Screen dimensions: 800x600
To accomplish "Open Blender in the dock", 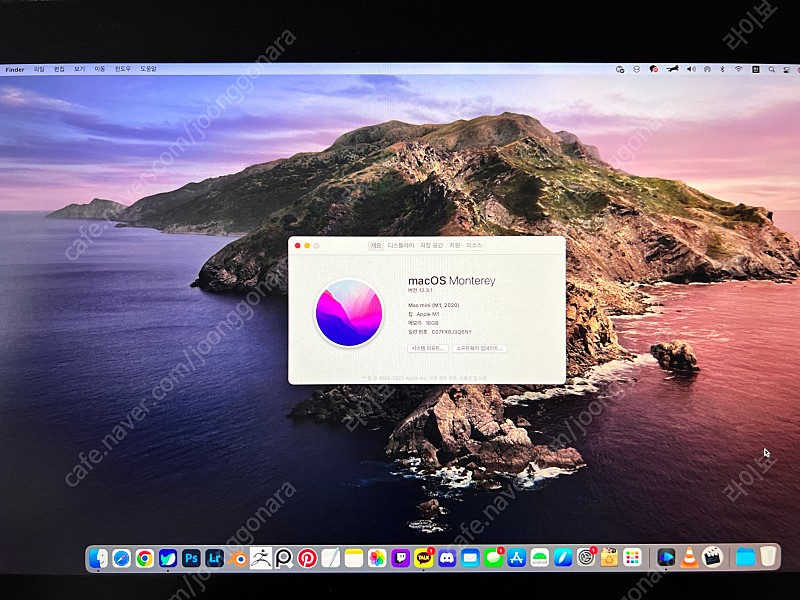I will coord(237,558).
